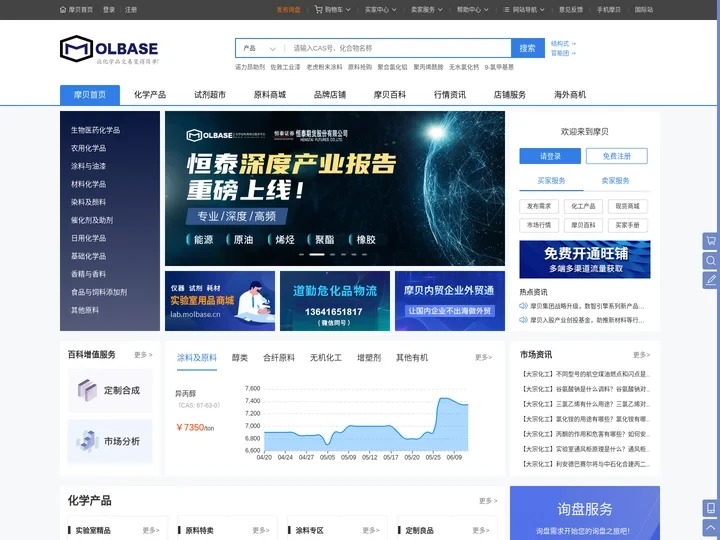Click the CAS number search input field
This screenshot has height=540, width=720.
(x=398, y=48)
